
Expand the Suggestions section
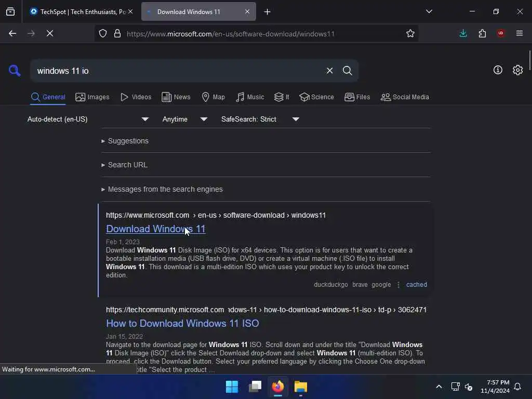pos(125,141)
